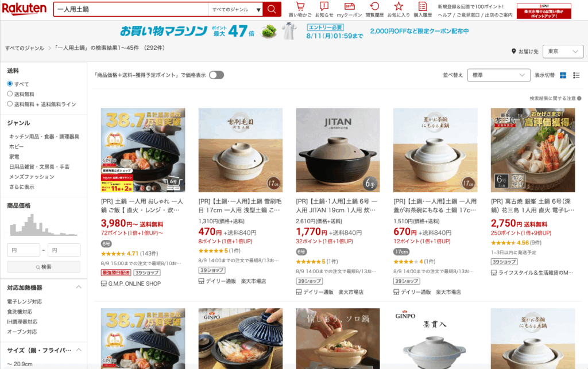Switch to grid view display icon
Screen dimensions: 588x369
[x=563, y=75]
